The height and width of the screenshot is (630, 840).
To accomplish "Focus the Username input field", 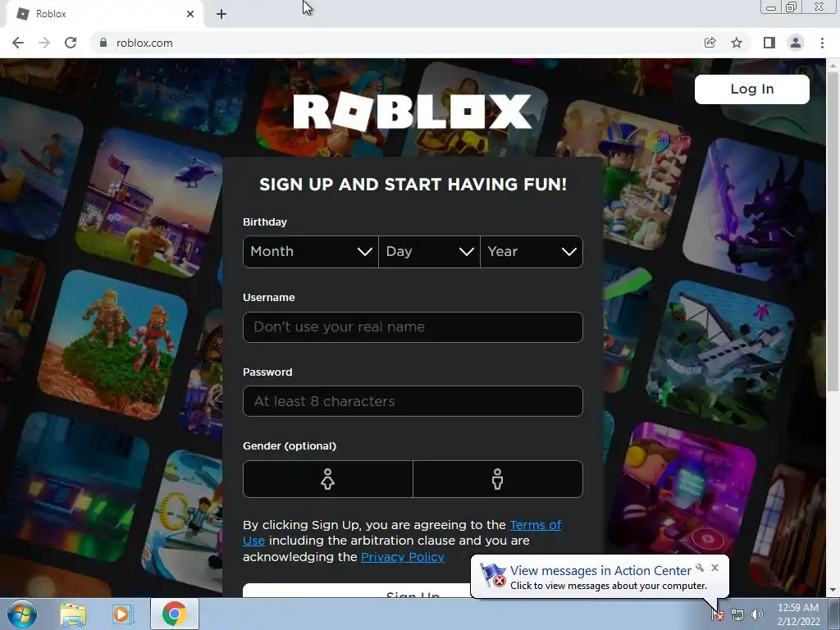I will pos(413,326).
